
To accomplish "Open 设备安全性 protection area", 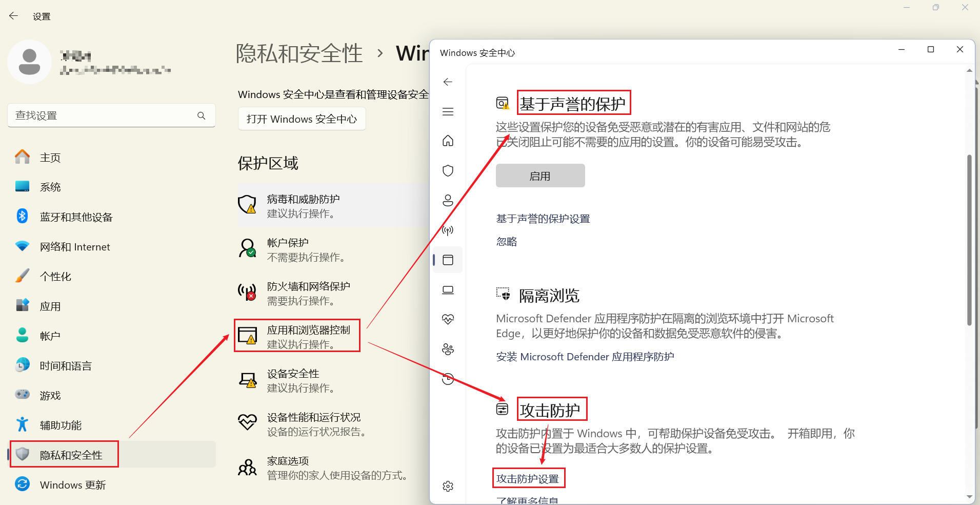I will (x=333, y=380).
